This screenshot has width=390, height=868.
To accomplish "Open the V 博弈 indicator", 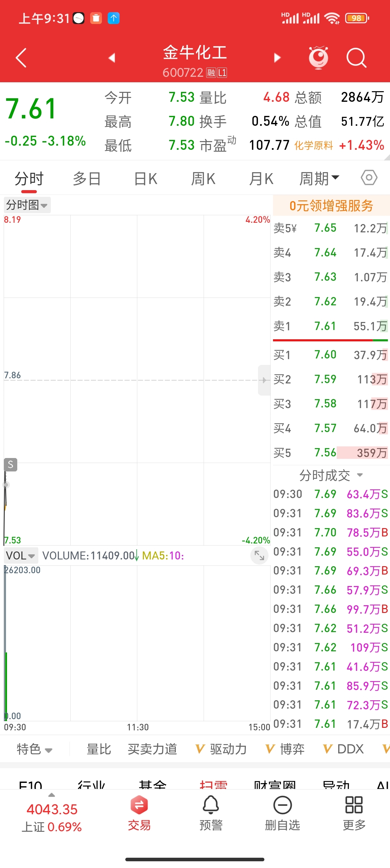I will 285,749.
